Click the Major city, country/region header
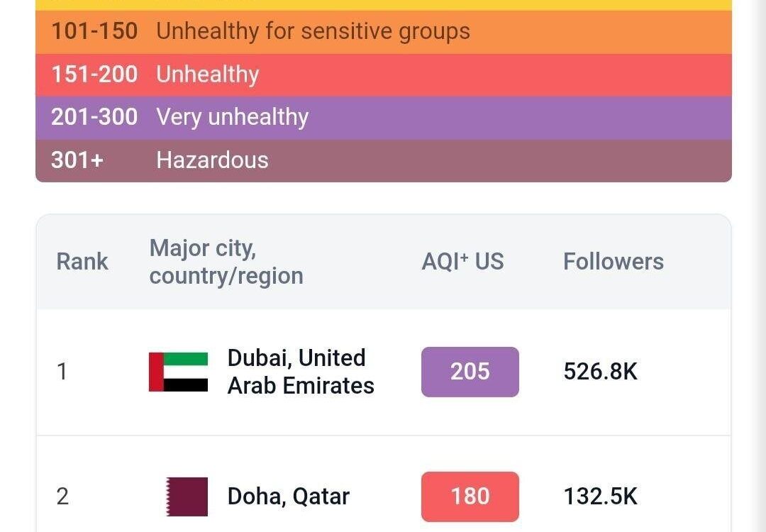The height and width of the screenshot is (532, 766). coord(226,262)
